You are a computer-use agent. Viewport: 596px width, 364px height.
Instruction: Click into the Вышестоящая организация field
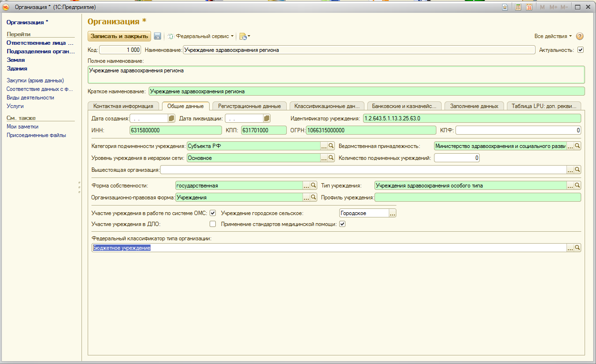pos(362,170)
